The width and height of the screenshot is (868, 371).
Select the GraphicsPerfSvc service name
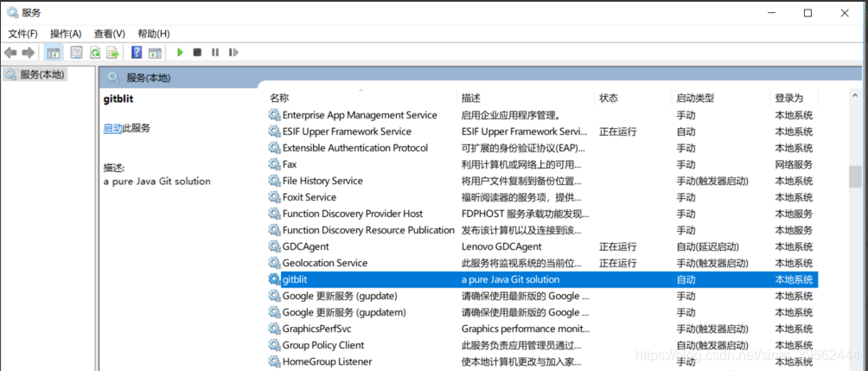tap(316, 329)
